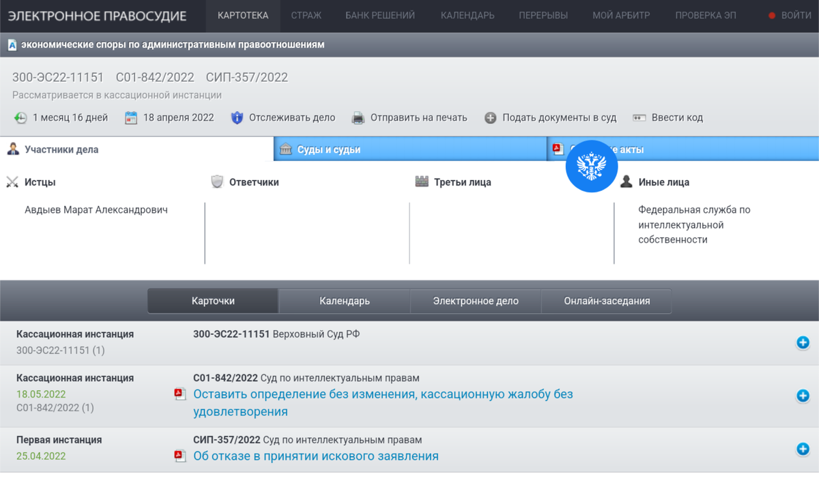Click plaintiff Авдыев Марат Александрович
Image resolution: width=819 pixels, height=504 pixels.
96,210
